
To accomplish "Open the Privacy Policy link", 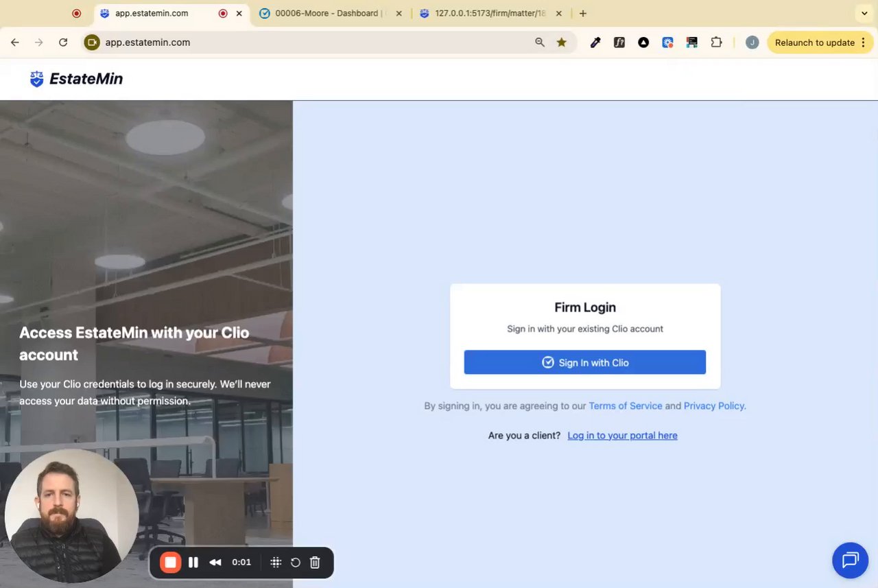I will [713, 405].
